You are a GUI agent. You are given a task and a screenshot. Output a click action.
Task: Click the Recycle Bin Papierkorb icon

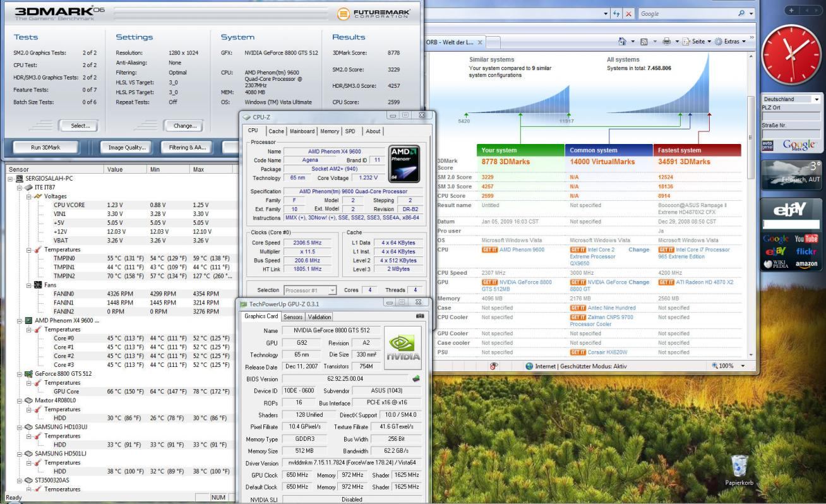coord(739,471)
